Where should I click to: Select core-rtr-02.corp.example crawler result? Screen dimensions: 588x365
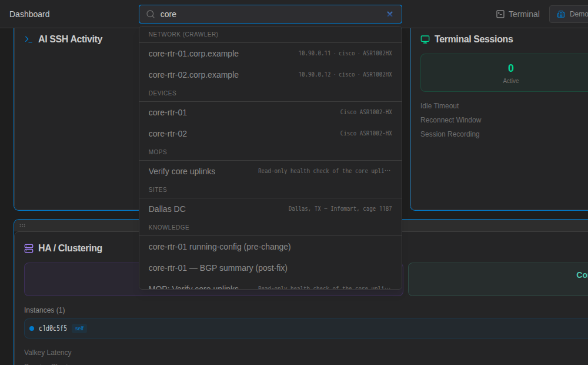pyautogui.click(x=270, y=75)
